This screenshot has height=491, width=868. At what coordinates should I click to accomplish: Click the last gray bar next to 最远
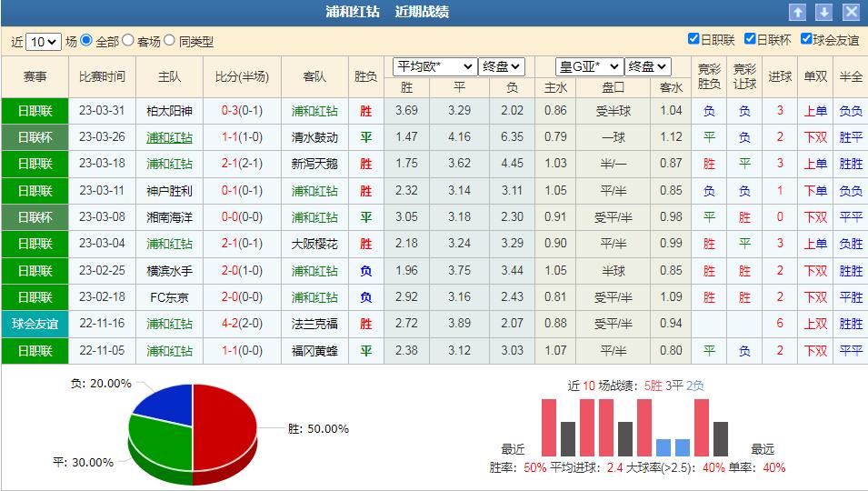coord(721,439)
